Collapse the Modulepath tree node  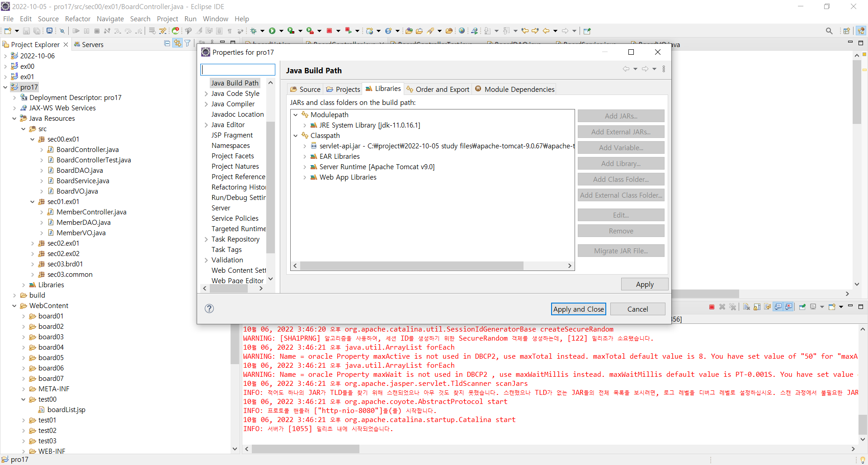point(296,115)
